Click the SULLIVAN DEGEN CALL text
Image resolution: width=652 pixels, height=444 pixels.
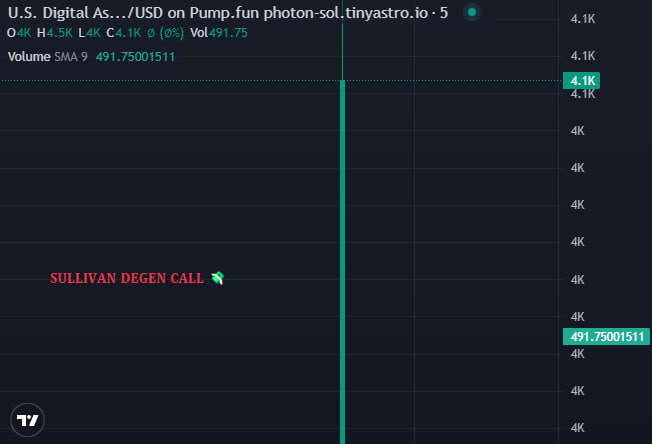127,278
